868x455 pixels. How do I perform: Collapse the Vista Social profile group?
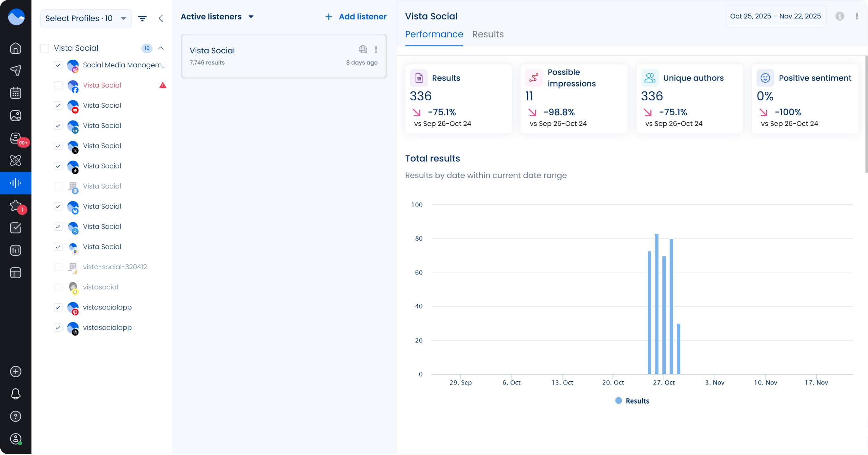[x=161, y=48]
